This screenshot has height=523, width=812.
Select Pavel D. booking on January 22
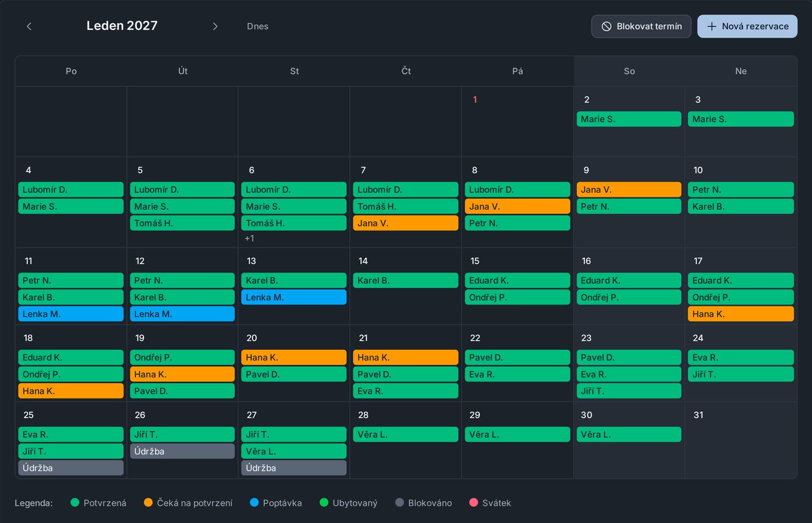tap(518, 358)
